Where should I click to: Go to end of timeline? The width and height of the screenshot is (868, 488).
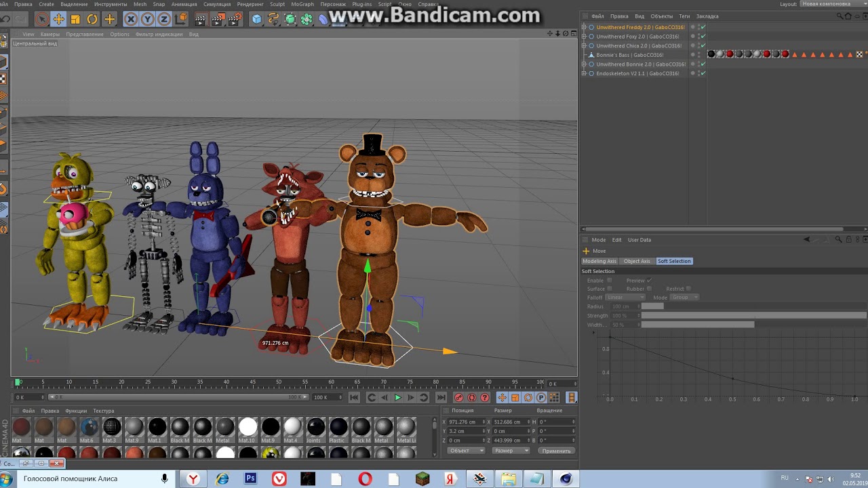(x=441, y=398)
